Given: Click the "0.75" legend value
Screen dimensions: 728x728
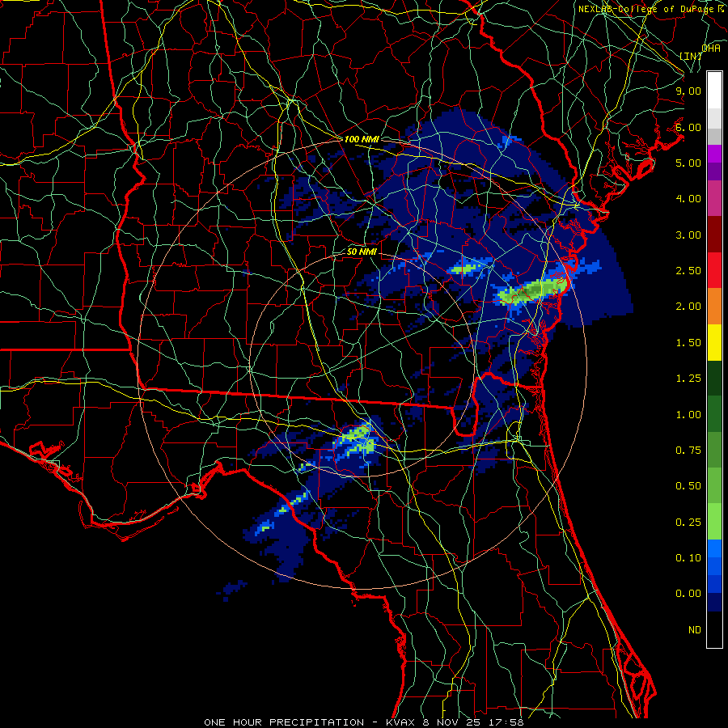Looking at the screenshot, I should [688, 451].
